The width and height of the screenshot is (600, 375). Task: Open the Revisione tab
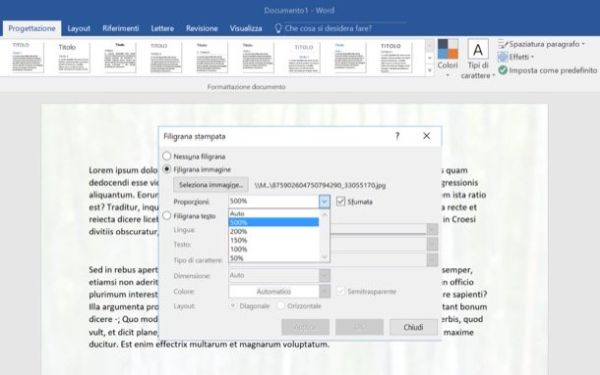point(202,29)
